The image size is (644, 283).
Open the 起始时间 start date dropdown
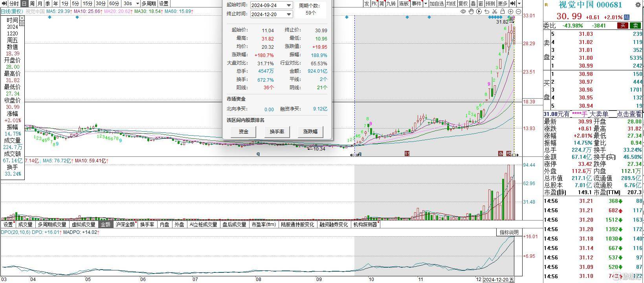[x=289, y=6]
